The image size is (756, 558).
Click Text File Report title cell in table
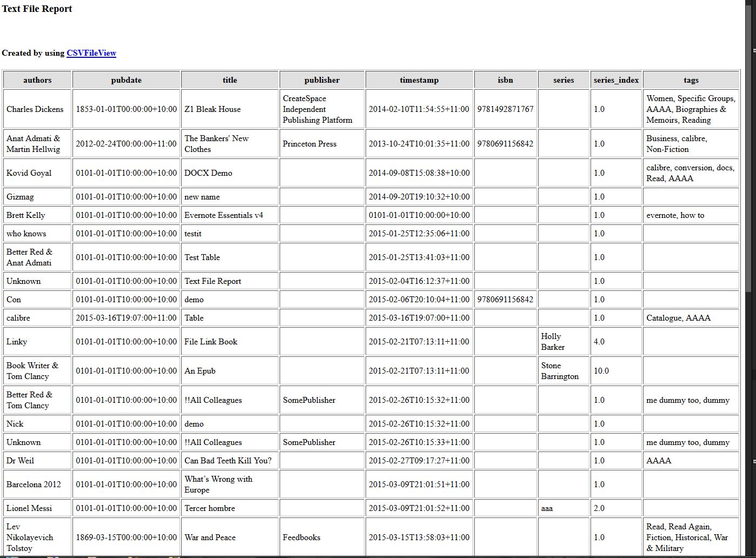[x=230, y=281]
